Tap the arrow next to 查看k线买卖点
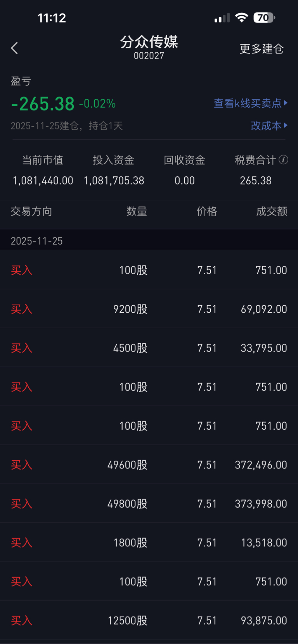Image resolution: width=298 pixels, height=644 pixels. point(286,103)
